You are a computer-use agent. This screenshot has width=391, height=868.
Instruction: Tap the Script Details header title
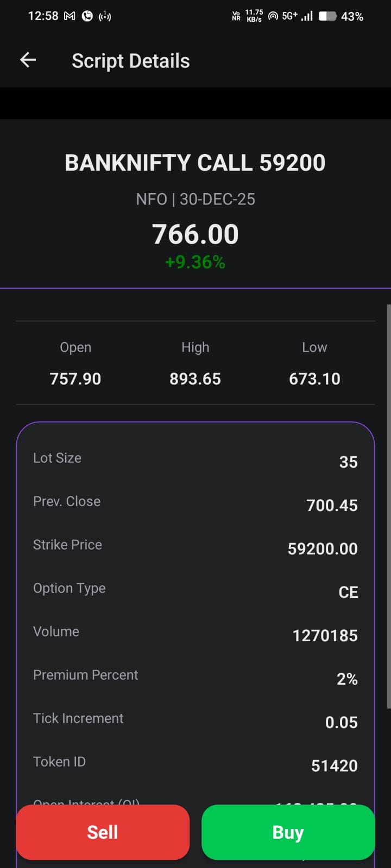[x=130, y=61]
